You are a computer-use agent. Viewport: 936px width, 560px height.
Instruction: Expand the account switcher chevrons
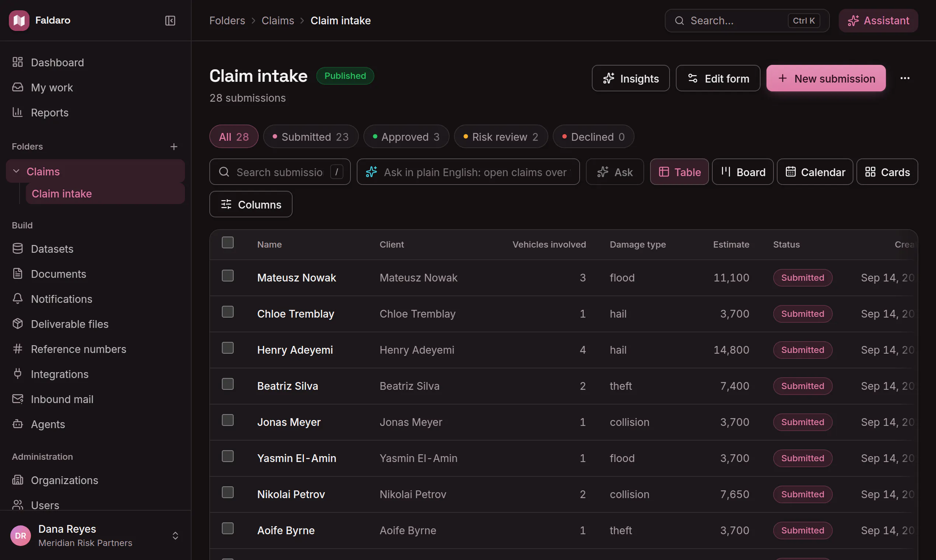(175, 535)
